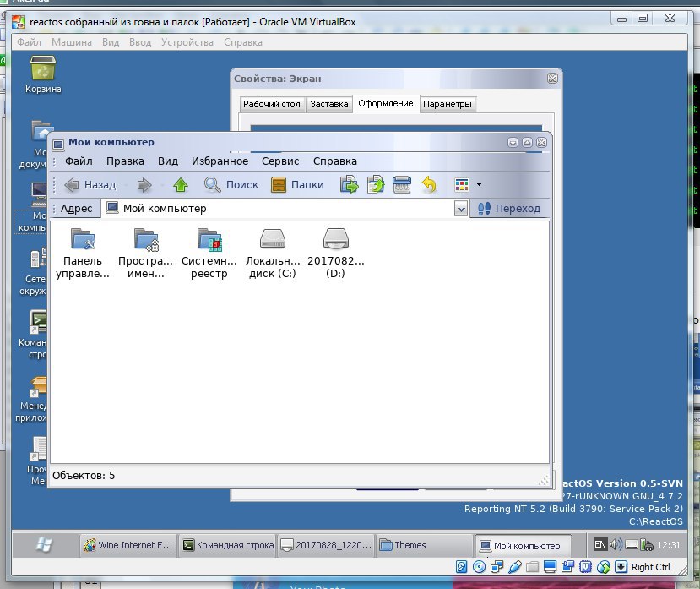
Task: Click the Copy To toolbar icon
Action: 376,184
